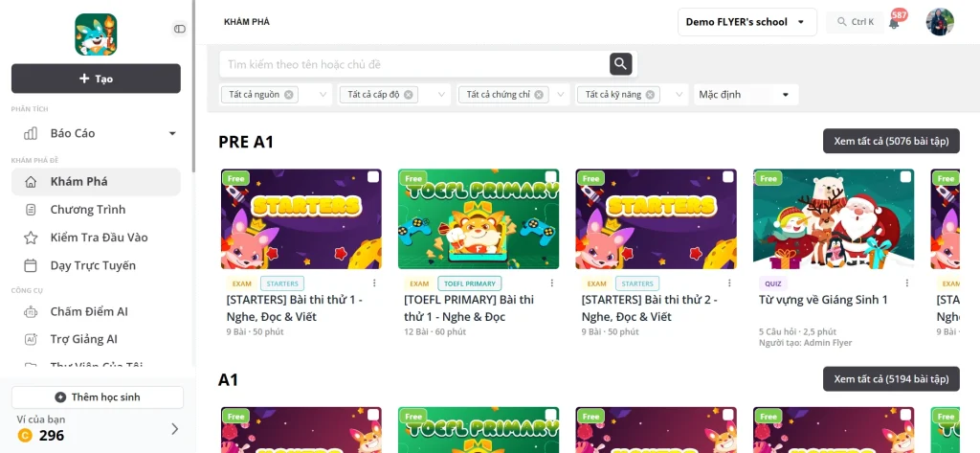Click the Chấm Điểm AI robot icon
Screen dimensions: 980x453
coord(30,311)
